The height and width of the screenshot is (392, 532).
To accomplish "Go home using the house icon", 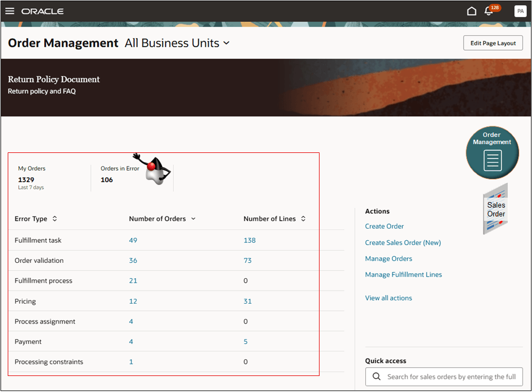I will (x=471, y=10).
